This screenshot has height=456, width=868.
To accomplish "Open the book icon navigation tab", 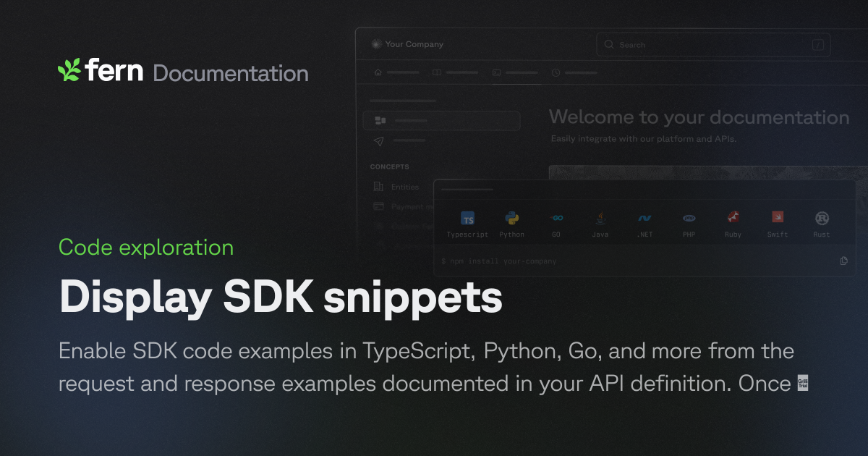I will coord(437,72).
